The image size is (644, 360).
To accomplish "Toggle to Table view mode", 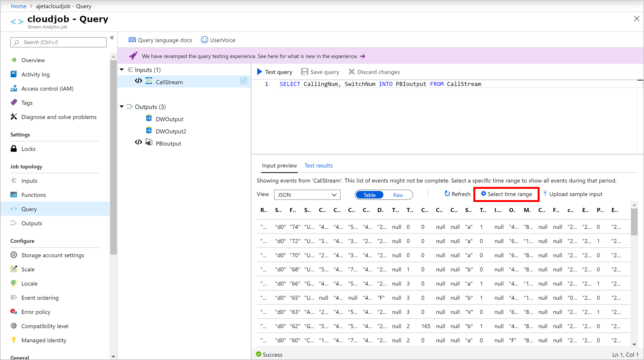I will click(369, 195).
